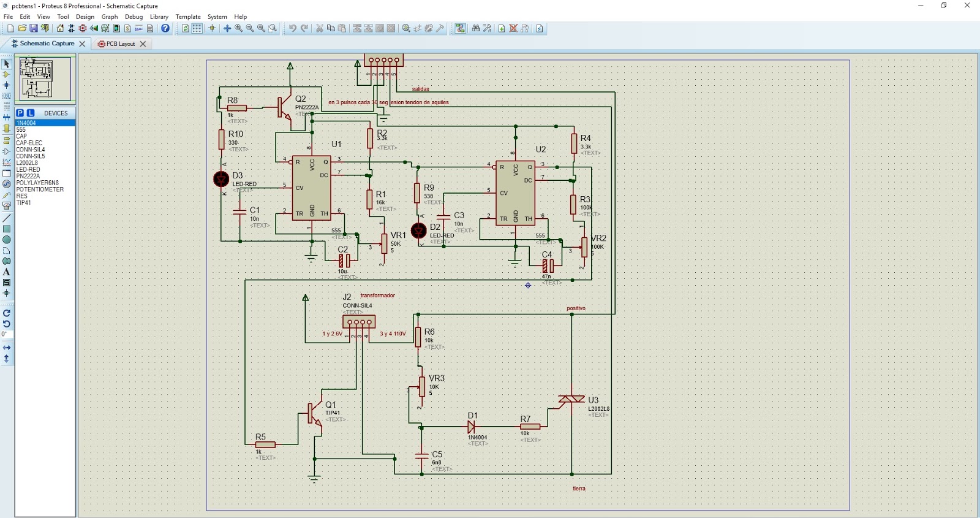Image resolution: width=980 pixels, height=518 pixels.
Task: Select TIP41 in the devices list
Action: tap(45, 203)
